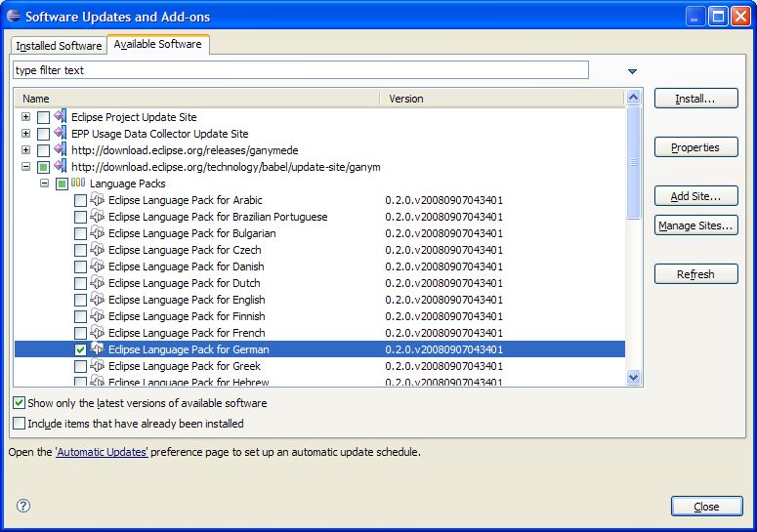Check the Eclipse Project Update Site checkbox
757x532 pixels.
coord(43,117)
